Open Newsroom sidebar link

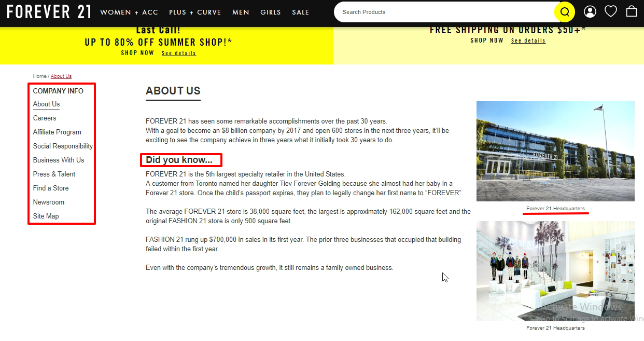click(x=49, y=202)
